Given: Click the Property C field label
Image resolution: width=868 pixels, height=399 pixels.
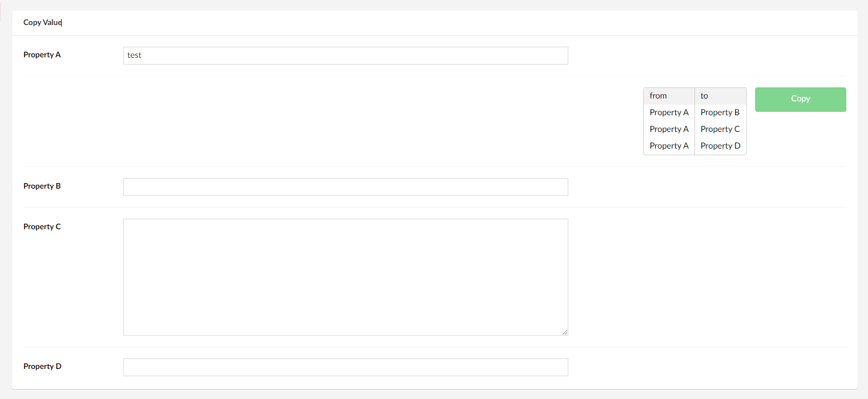Looking at the screenshot, I should tap(42, 226).
